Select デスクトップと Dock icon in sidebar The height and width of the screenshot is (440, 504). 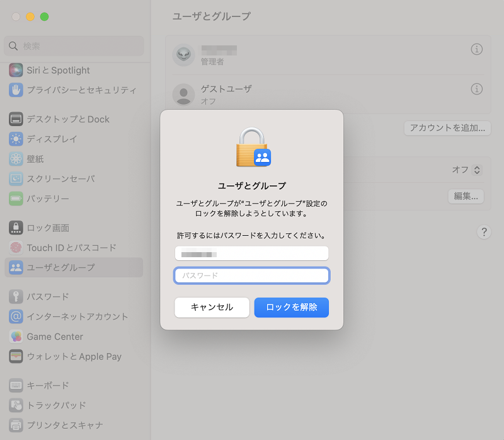click(x=16, y=119)
